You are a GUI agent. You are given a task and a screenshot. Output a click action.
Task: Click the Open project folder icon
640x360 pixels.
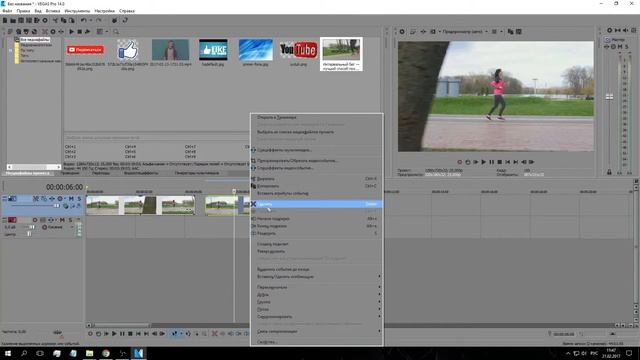tap(13, 20)
